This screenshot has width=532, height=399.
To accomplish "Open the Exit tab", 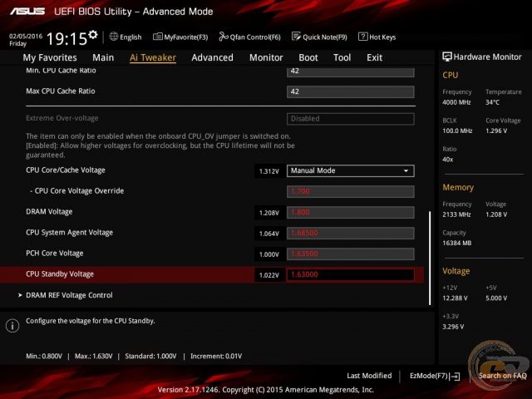I will tap(374, 57).
